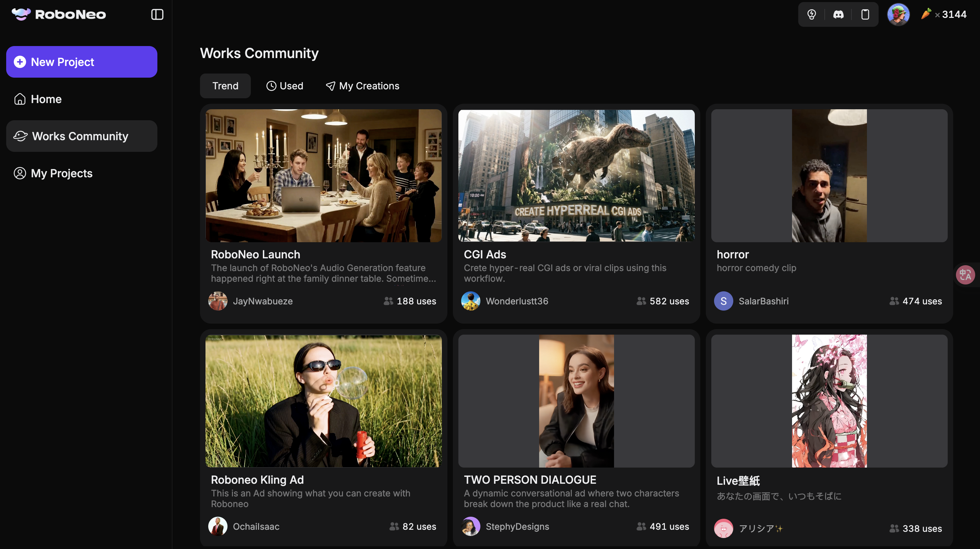Click the mobile phone icon
This screenshot has height=549, width=980.
[x=865, y=14]
